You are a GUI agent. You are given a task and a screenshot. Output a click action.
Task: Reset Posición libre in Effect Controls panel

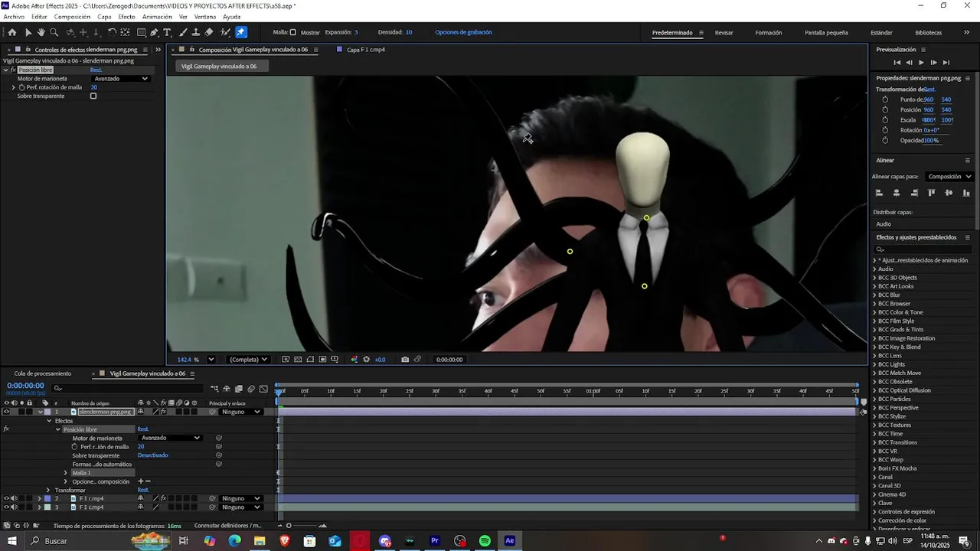[96, 70]
